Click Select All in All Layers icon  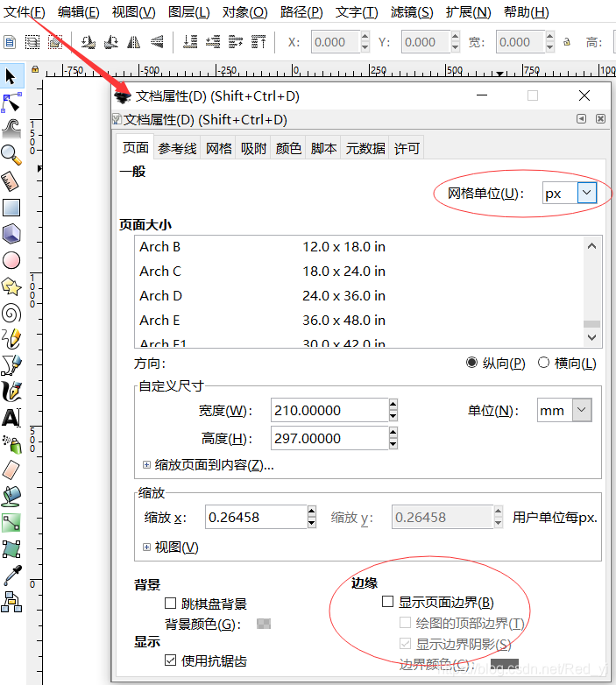coord(32,42)
